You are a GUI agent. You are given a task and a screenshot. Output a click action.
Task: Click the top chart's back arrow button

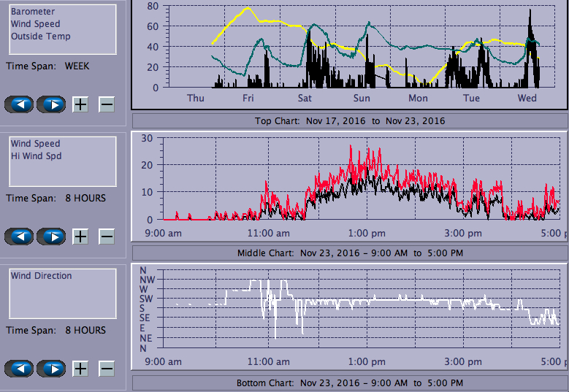[20, 104]
